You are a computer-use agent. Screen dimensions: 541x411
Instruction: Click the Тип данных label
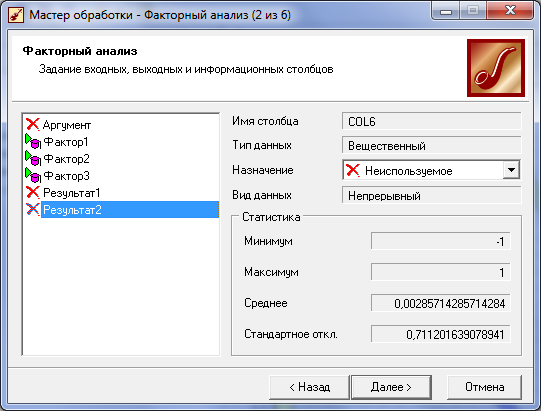[x=262, y=145]
